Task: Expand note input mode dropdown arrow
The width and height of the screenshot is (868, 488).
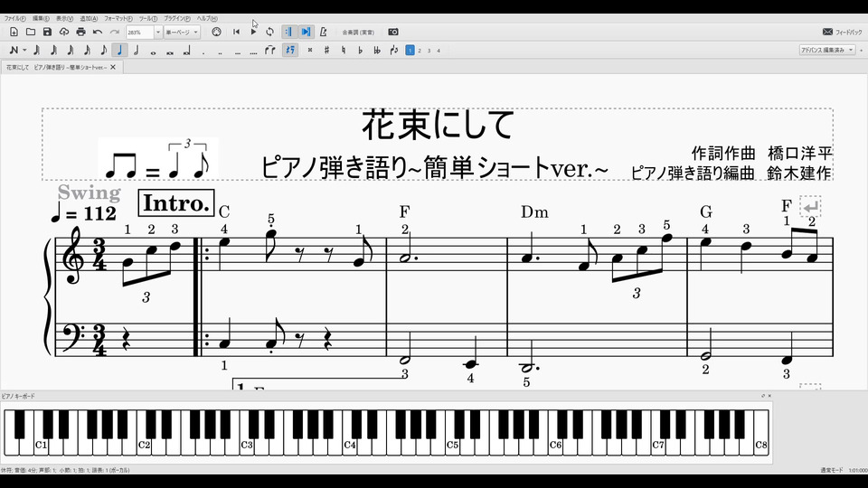Action: [24, 51]
